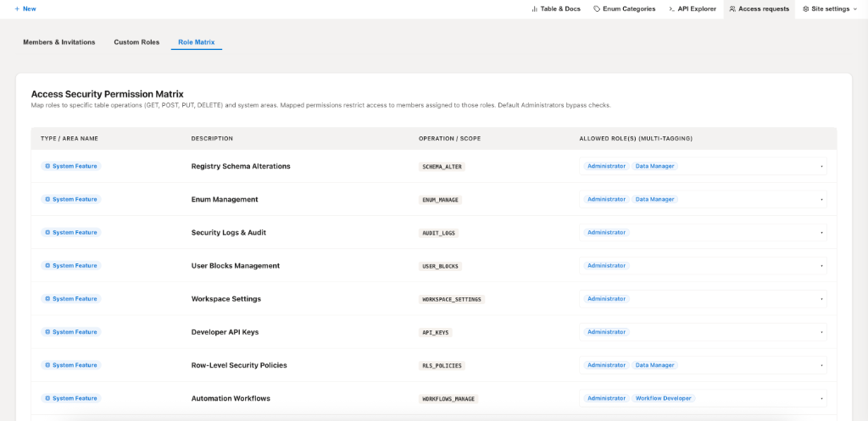Screen dimensions: 868x421
Task: Click the plus icon beside New
Action: pyautogui.click(x=17, y=8)
